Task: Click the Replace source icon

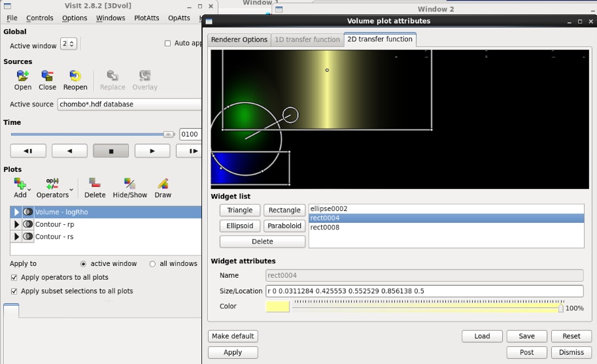Action: pyautogui.click(x=112, y=76)
